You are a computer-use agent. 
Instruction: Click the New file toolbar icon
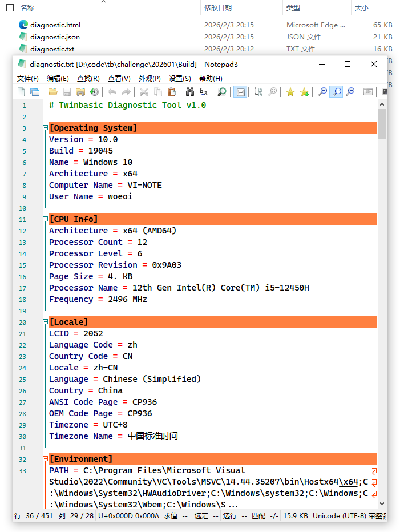(21, 92)
